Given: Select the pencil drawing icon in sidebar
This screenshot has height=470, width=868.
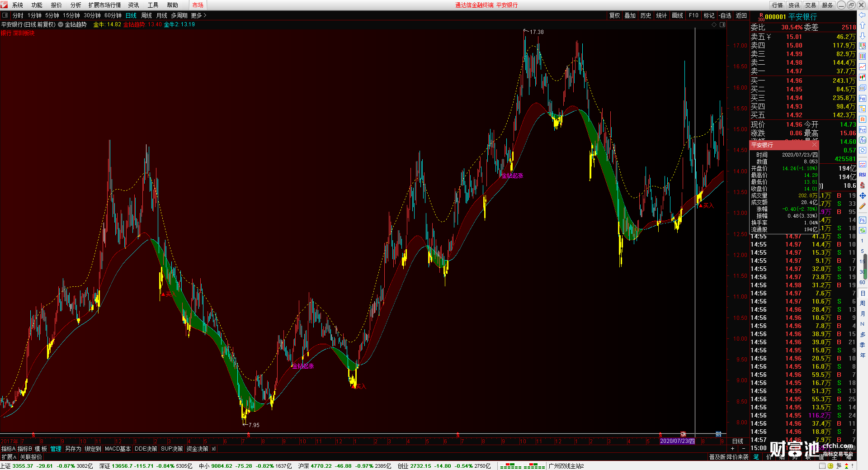Looking at the screenshot, I should (862, 206).
